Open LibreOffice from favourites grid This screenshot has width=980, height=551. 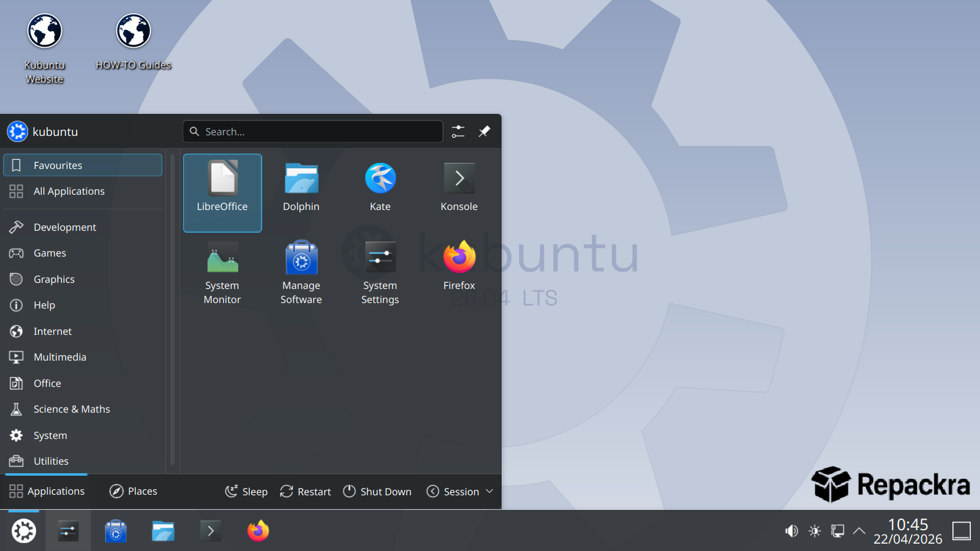(x=222, y=193)
